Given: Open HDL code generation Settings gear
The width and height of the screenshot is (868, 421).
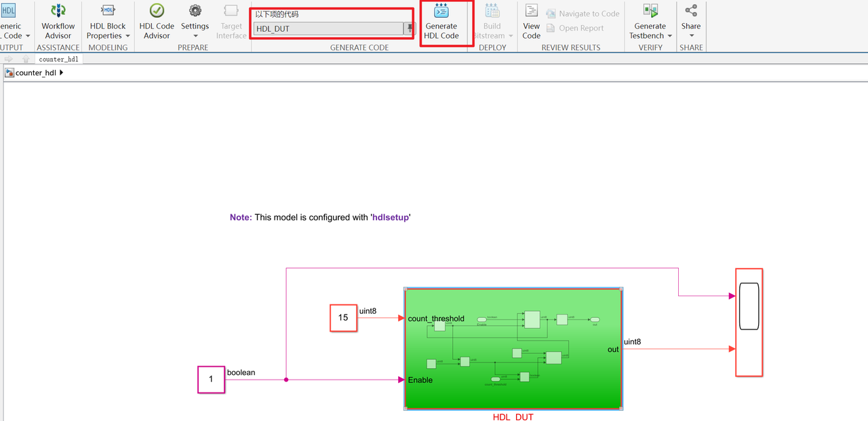Looking at the screenshot, I should [195, 19].
